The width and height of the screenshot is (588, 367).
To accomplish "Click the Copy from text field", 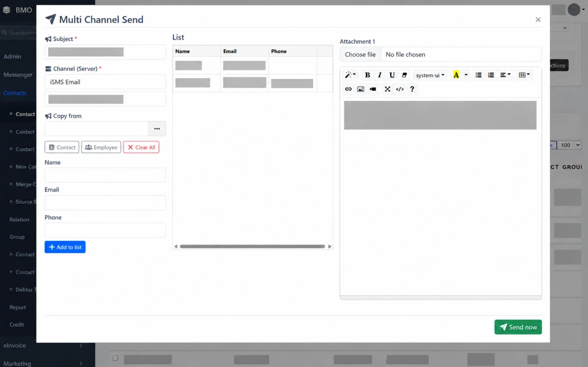I will tap(97, 129).
